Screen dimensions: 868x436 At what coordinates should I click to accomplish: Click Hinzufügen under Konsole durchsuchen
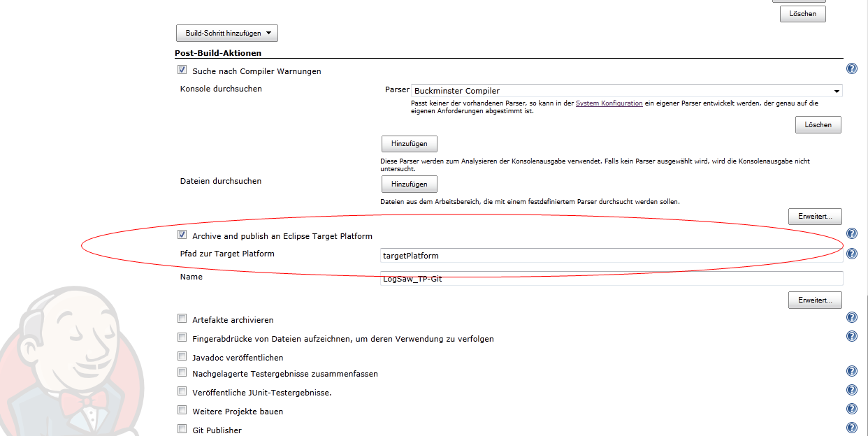(x=410, y=143)
